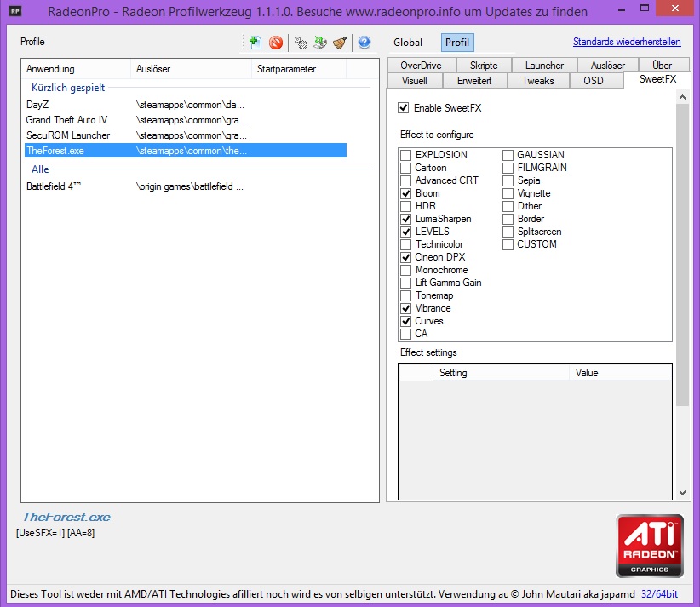This screenshot has width=700, height=607.
Task: Click the broom cleanup icon
Action: 340,43
